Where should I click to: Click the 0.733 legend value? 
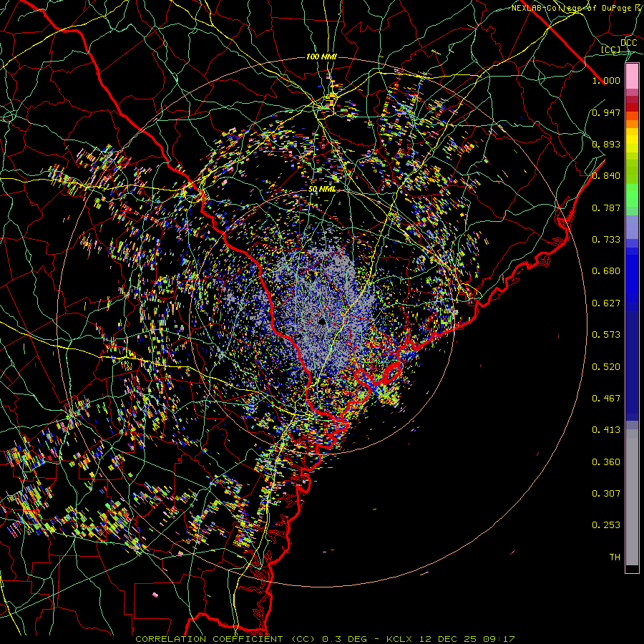click(x=606, y=240)
